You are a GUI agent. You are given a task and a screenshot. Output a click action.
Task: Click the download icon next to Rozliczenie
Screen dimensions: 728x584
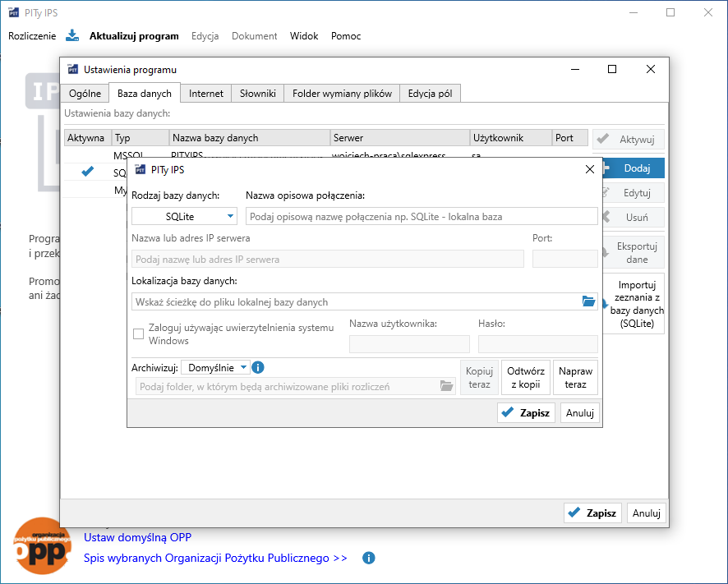(72, 35)
